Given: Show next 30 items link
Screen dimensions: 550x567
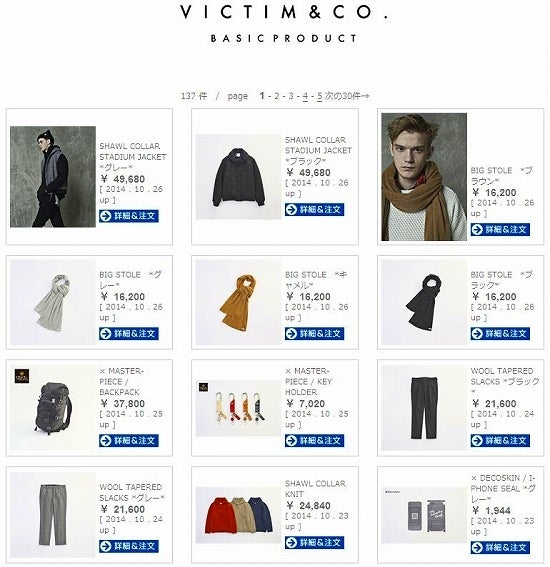Looking at the screenshot, I should pos(347,96).
